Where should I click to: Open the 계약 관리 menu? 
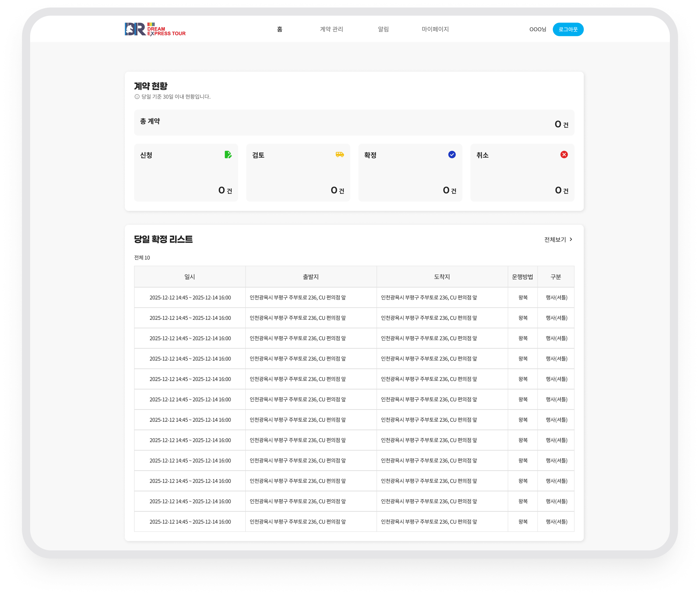pyautogui.click(x=331, y=29)
